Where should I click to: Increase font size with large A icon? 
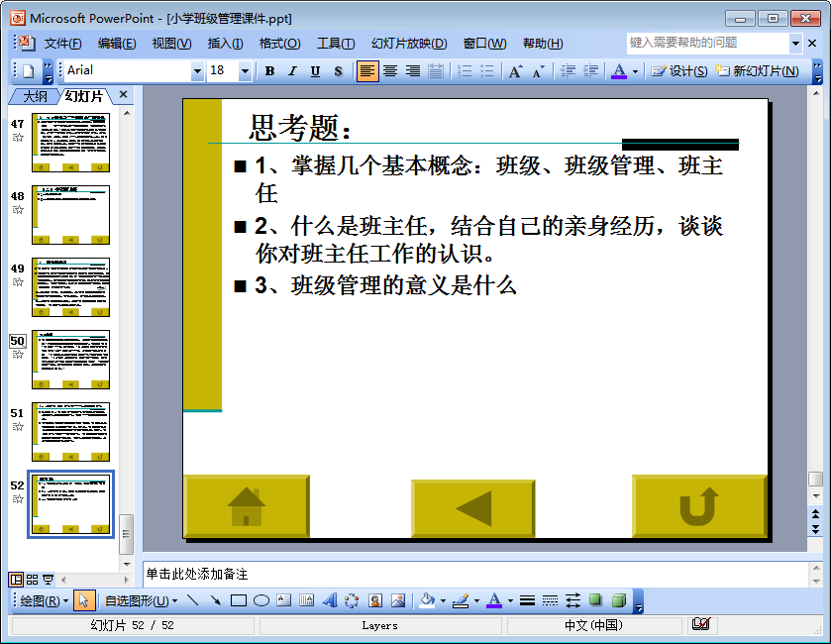pos(516,71)
